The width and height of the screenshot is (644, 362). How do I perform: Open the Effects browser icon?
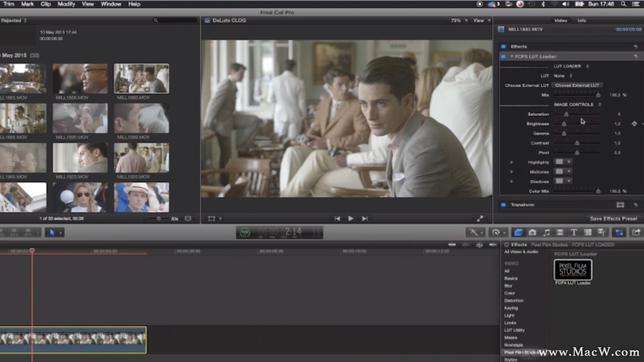(518, 232)
